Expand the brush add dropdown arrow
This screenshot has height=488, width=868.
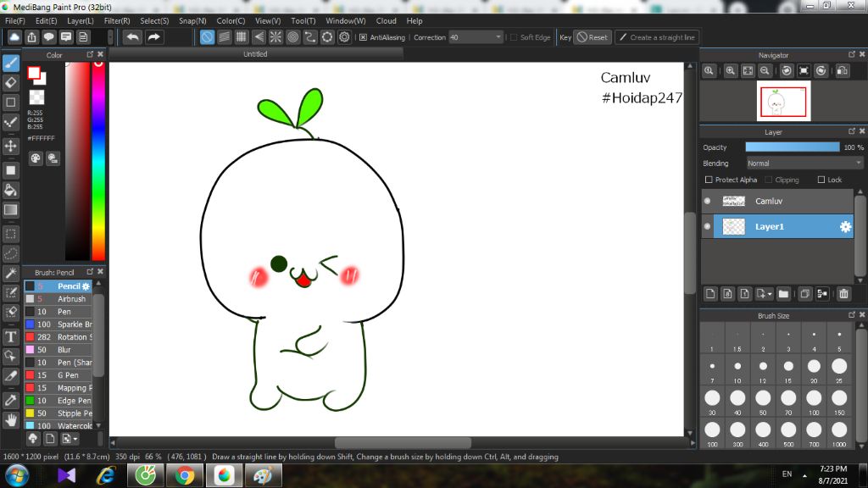pyautogui.click(x=75, y=439)
